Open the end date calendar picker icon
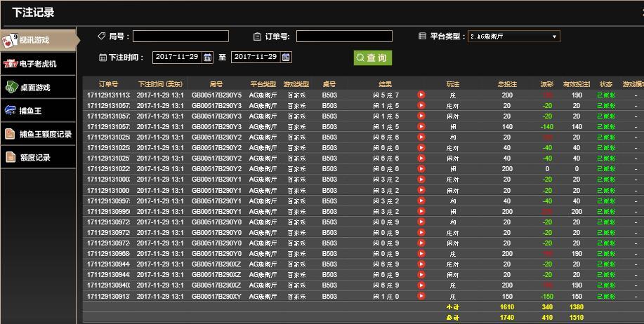The image size is (644, 324). click(x=286, y=58)
